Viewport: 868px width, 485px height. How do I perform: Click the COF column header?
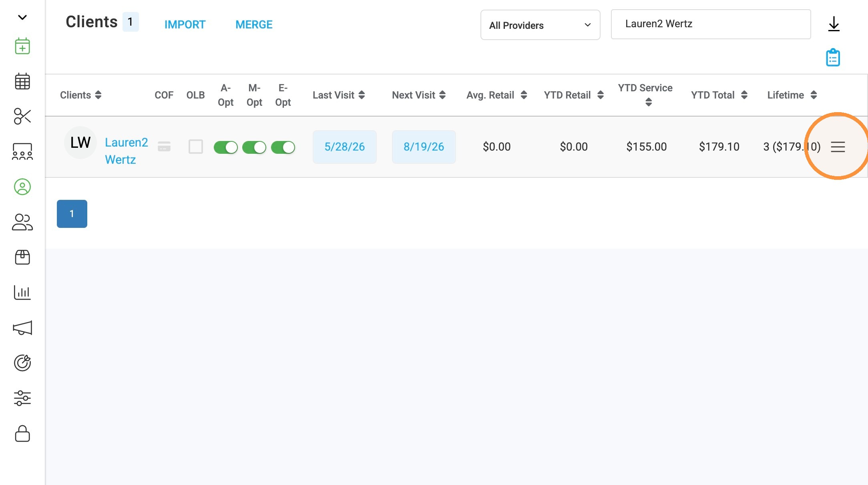[164, 95]
